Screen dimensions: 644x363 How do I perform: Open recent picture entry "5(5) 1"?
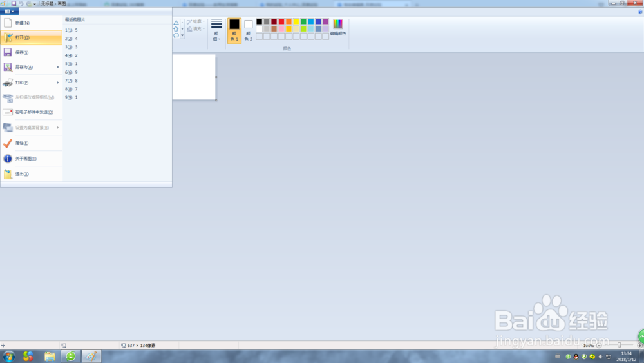[117, 64]
